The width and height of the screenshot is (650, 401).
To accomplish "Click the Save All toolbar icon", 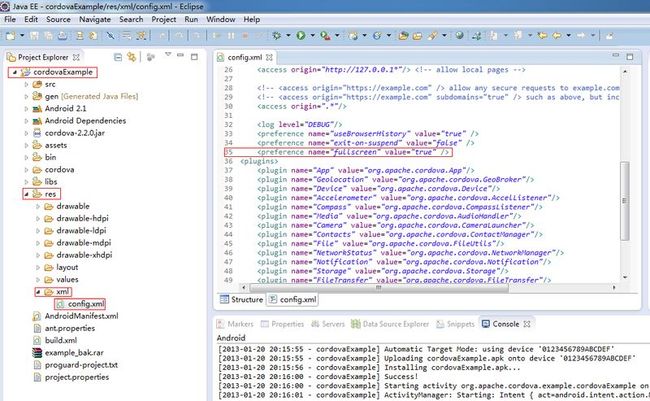I will (x=48, y=36).
